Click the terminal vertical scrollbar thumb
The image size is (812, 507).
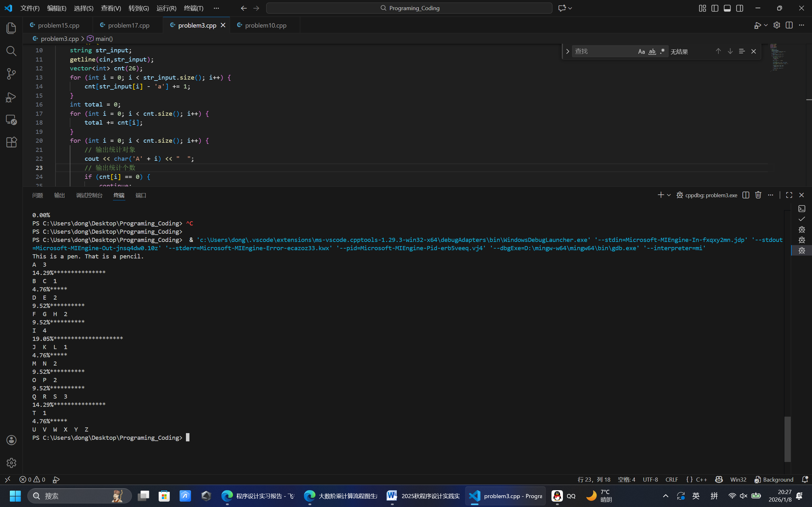(787, 439)
